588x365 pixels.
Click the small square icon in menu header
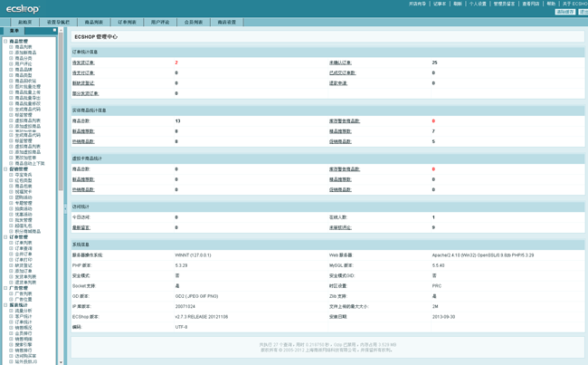coord(54,30)
